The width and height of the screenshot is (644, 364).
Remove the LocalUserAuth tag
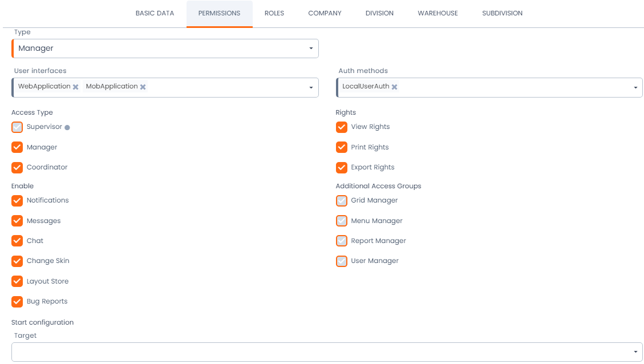[x=394, y=87]
